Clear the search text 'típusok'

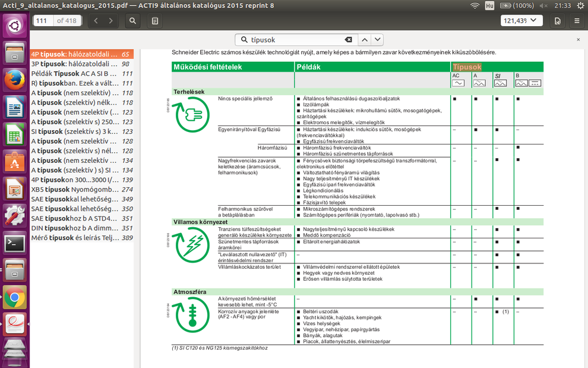pyautogui.click(x=349, y=40)
